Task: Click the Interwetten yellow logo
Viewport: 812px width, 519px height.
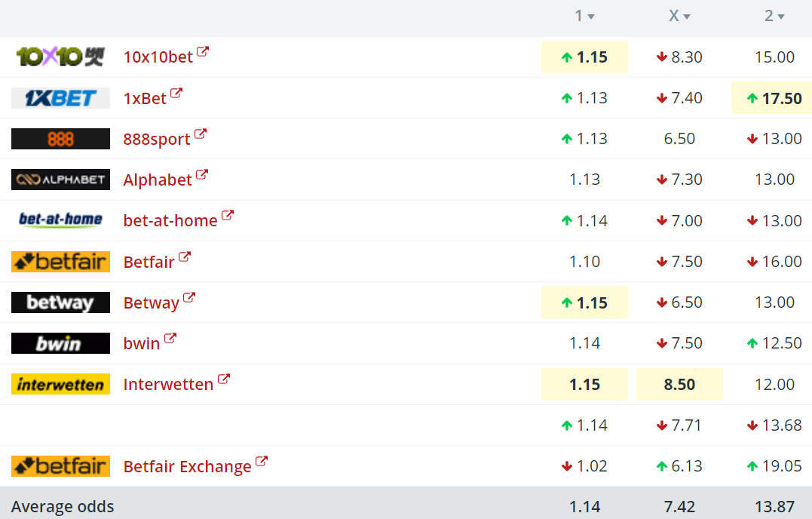Action: [x=60, y=384]
